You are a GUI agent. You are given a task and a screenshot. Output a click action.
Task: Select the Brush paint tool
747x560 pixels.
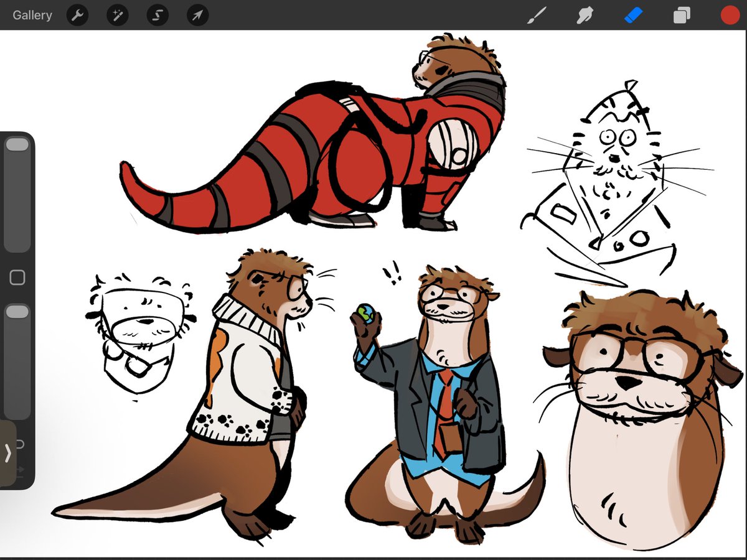pyautogui.click(x=536, y=15)
